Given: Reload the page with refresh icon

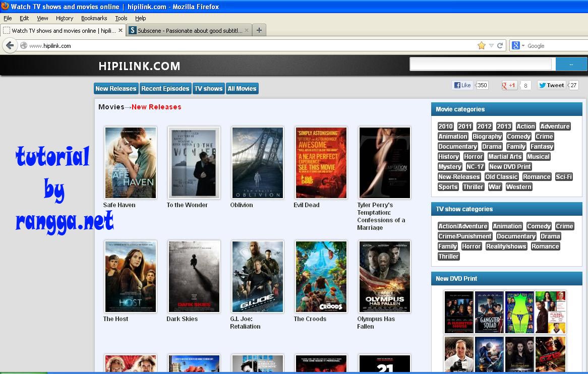Looking at the screenshot, I should 500,46.
